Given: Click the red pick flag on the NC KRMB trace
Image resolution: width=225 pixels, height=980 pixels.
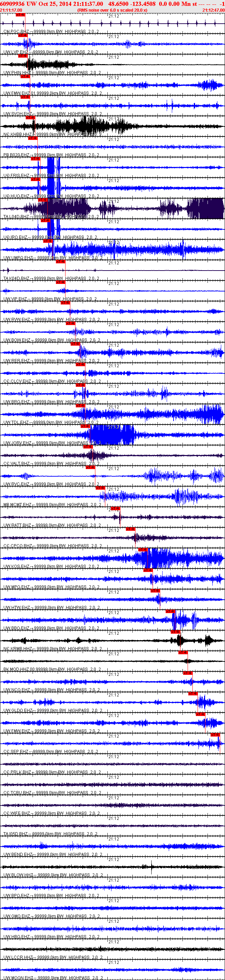Looking at the screenshot, I should pos(175,632).
